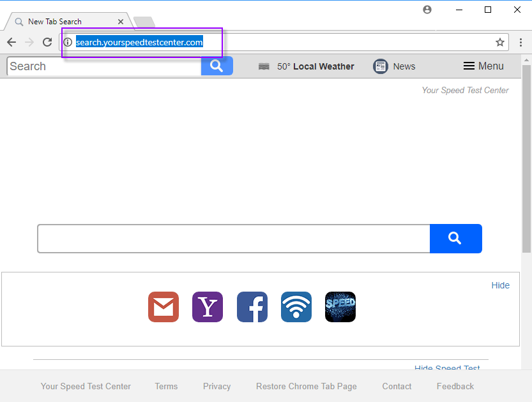Open the Yahoo shortcut icon
The image size is (532, 402).
coord(208,307)
